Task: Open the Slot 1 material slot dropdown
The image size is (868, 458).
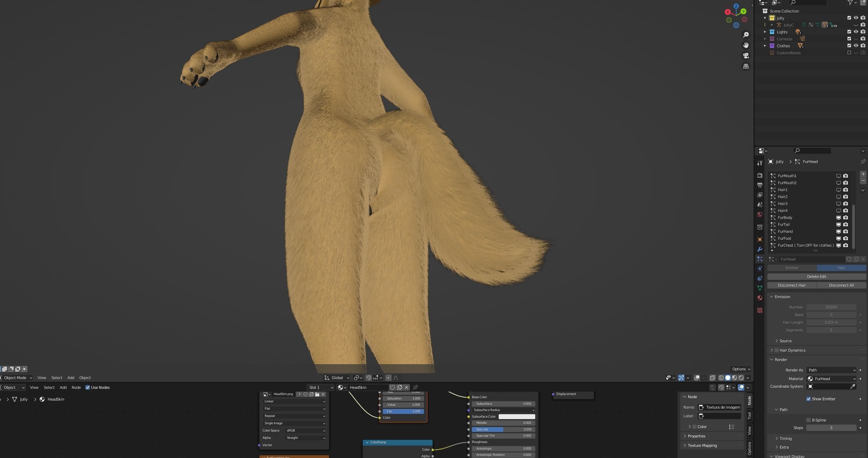Action: tap(321, 387)
